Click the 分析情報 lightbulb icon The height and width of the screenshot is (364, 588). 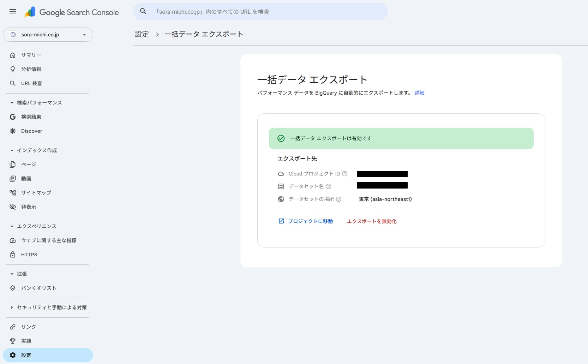click(x=13, y=69)
